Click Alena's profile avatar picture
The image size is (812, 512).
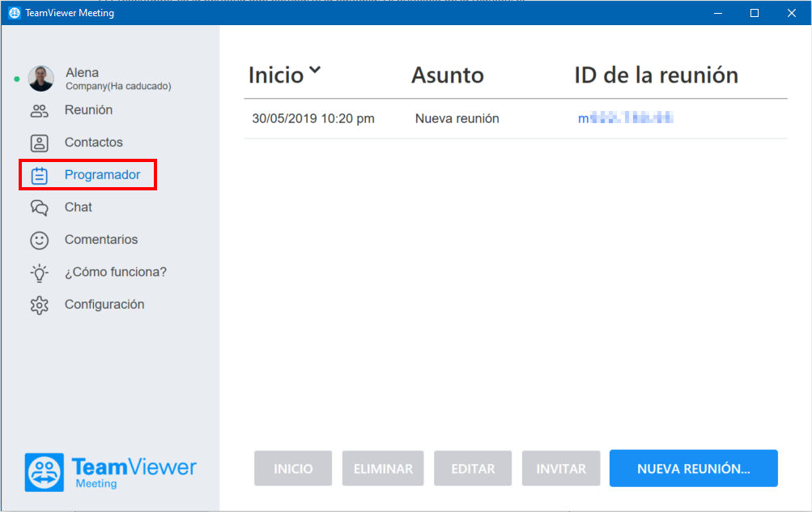point(41,79)
